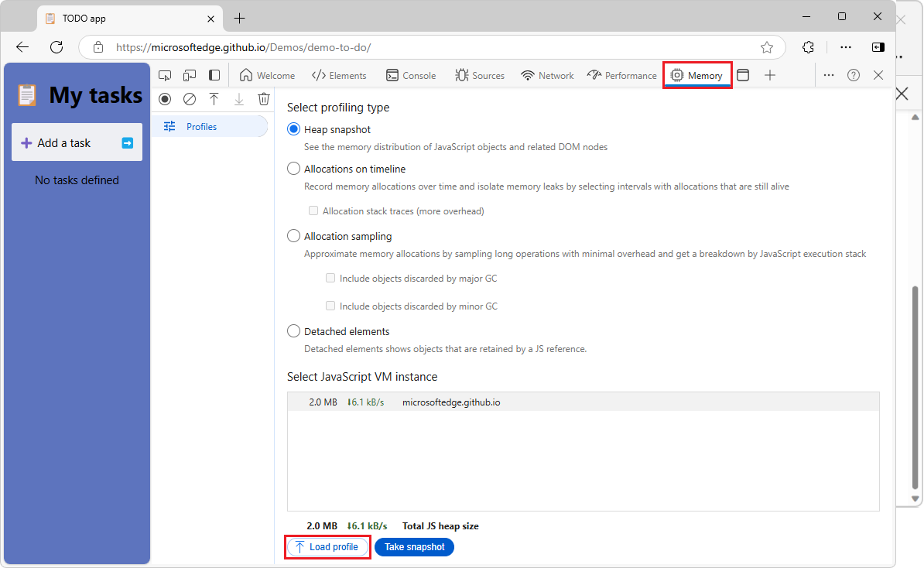The image size is (924, 568).
Task: Click the Take snapshot button
Action: click(x=414, y=547)
